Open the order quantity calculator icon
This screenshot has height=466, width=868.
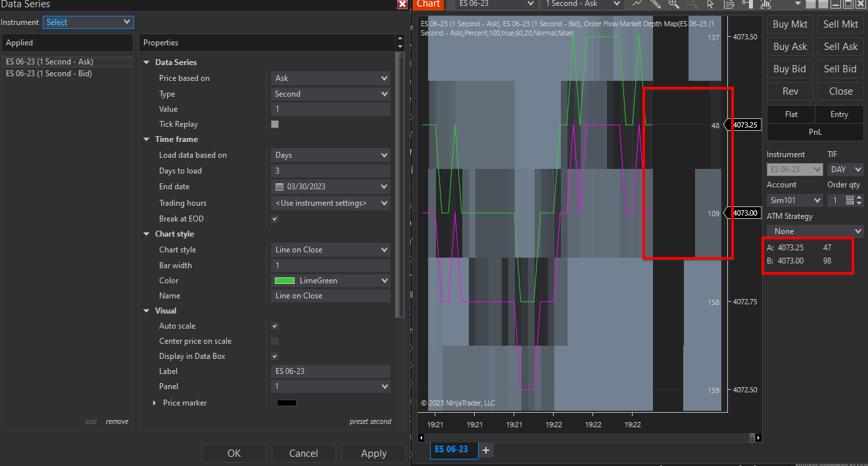click(x=850, y=200)
